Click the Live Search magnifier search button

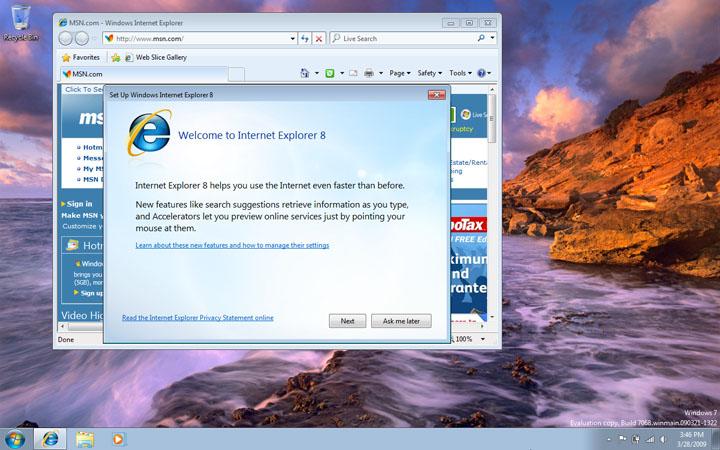click(x=481, y=38)
